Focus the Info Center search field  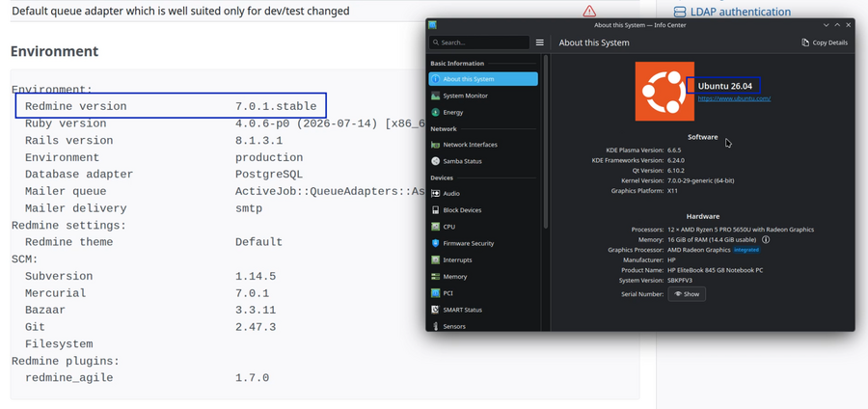(x=479, y=42)
